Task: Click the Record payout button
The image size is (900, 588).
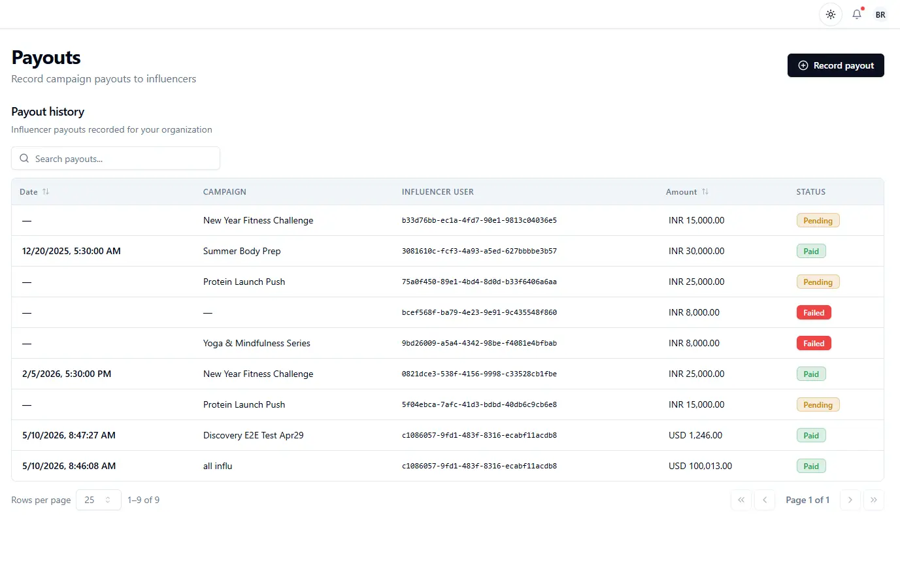Action: (835, 65)
